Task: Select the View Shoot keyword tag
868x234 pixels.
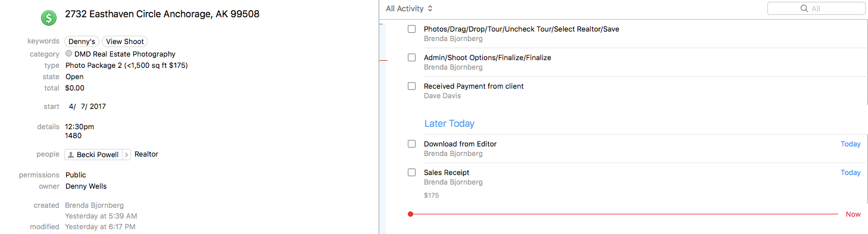Action: 124,42
